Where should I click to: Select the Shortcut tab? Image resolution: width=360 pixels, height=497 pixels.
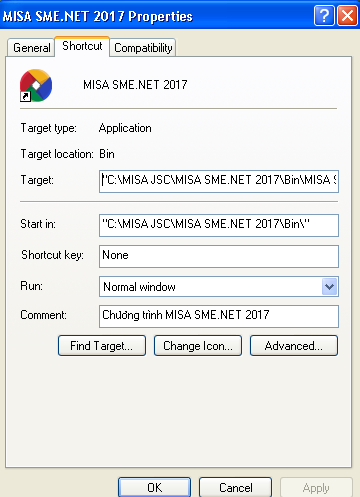[82, 46]
